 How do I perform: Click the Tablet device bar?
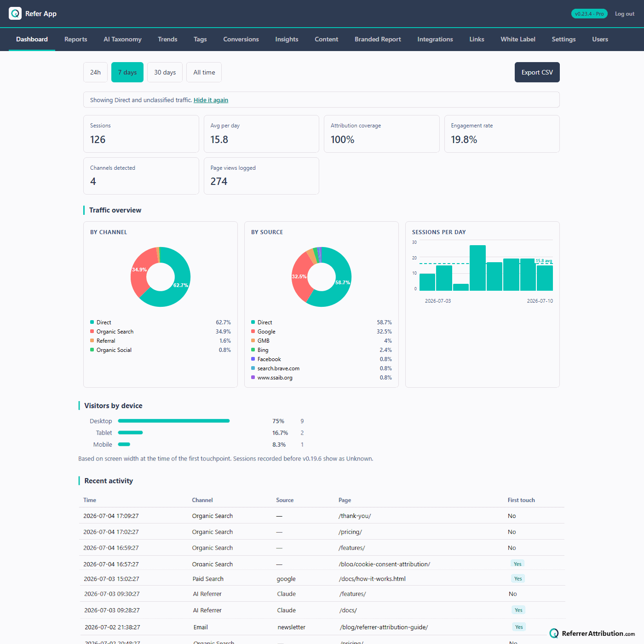coord(130,432)
